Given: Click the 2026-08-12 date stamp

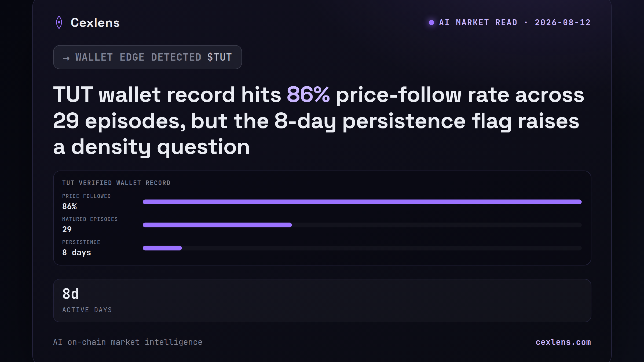Looking at the screenshot, I should (x=563, y=23).
